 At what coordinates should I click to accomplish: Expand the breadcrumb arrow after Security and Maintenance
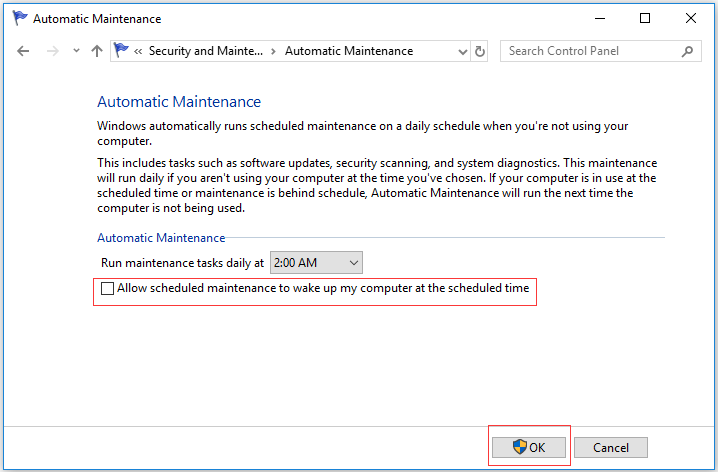coord(273,51)
